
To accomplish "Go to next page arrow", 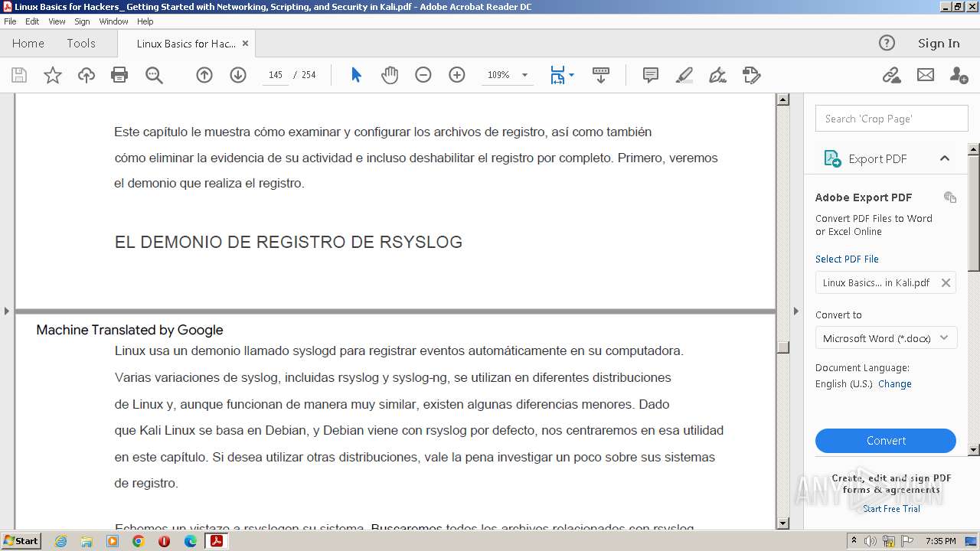I will [238, 75].
